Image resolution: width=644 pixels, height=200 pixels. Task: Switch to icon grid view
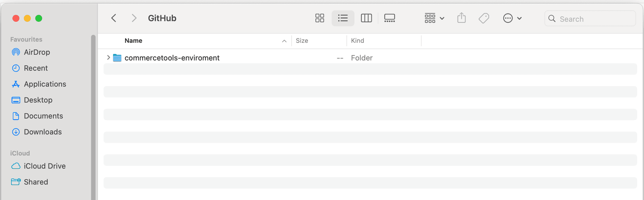click(319, 18)
